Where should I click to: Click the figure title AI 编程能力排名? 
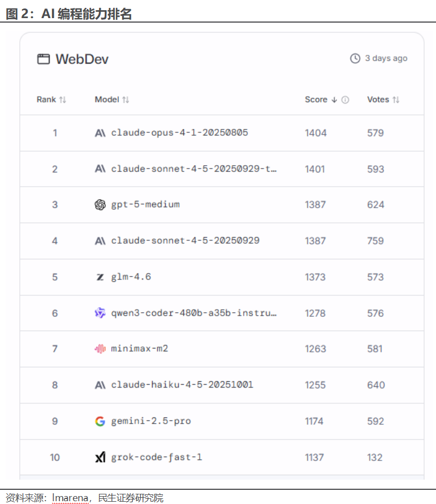coord(87,14)
